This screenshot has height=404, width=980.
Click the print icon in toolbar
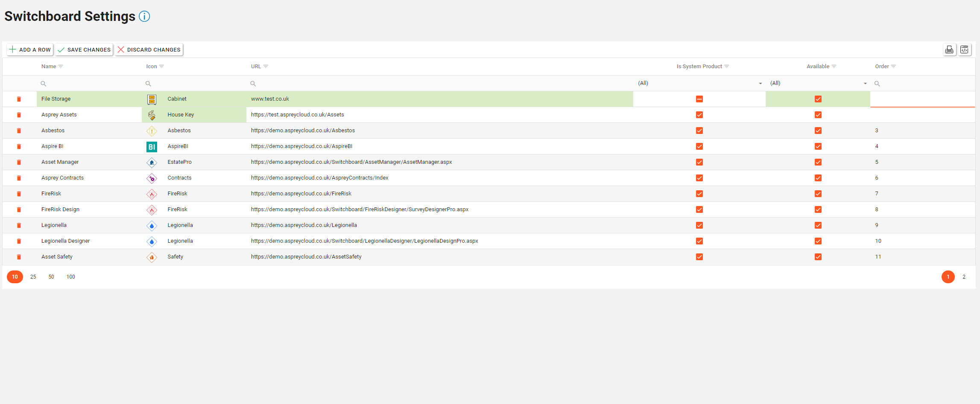click(949, 50)
